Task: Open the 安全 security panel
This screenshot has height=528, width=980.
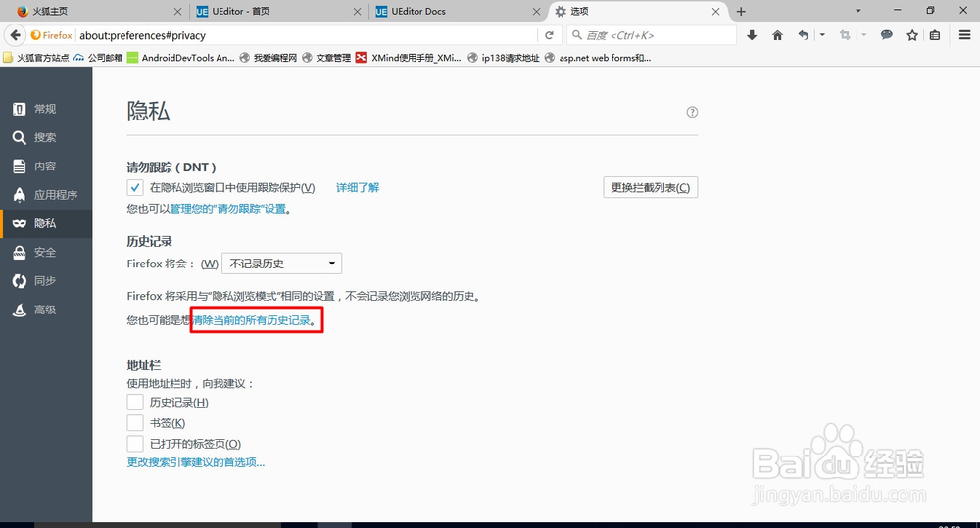Action: tap(46, 253)
